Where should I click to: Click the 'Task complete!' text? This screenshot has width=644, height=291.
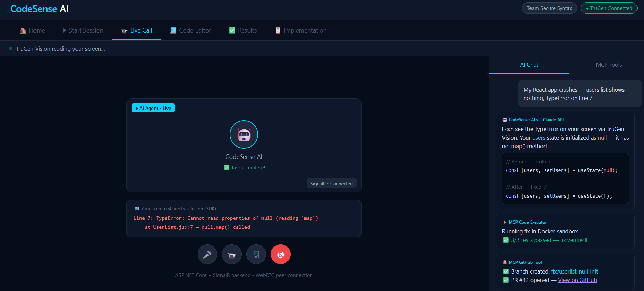tap(248, 168)
